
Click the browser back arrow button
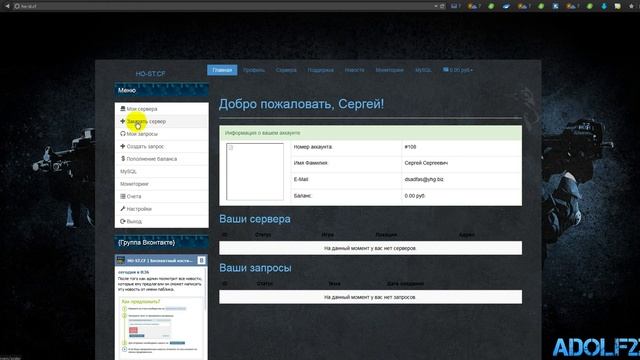click(x=7, y=6)
